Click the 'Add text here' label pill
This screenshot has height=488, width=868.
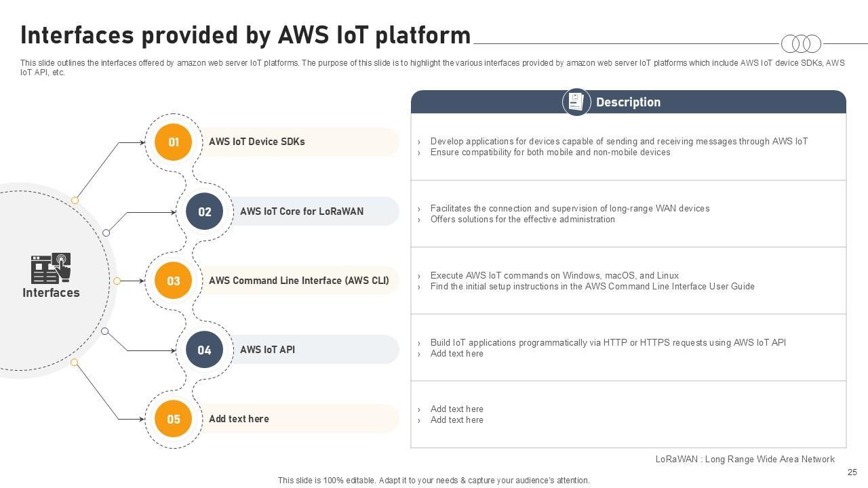tap(239, 419)
